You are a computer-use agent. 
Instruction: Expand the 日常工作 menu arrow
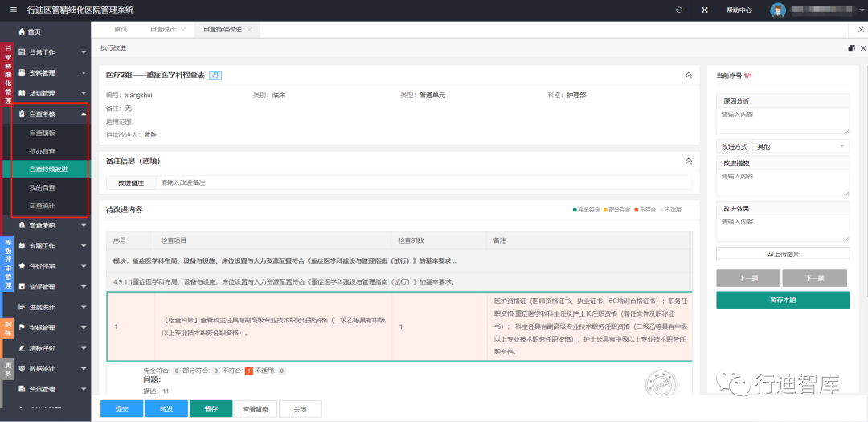click(84, 52)
